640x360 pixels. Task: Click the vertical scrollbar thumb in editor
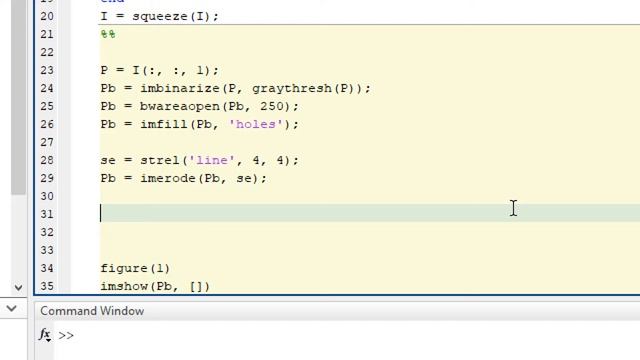tap(18, 97)
